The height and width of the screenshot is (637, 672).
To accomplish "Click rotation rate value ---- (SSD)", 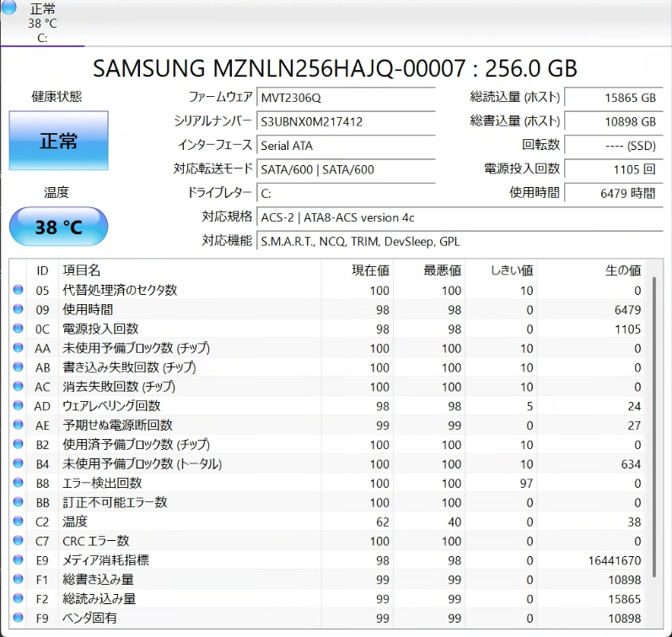I will [614, 146].
